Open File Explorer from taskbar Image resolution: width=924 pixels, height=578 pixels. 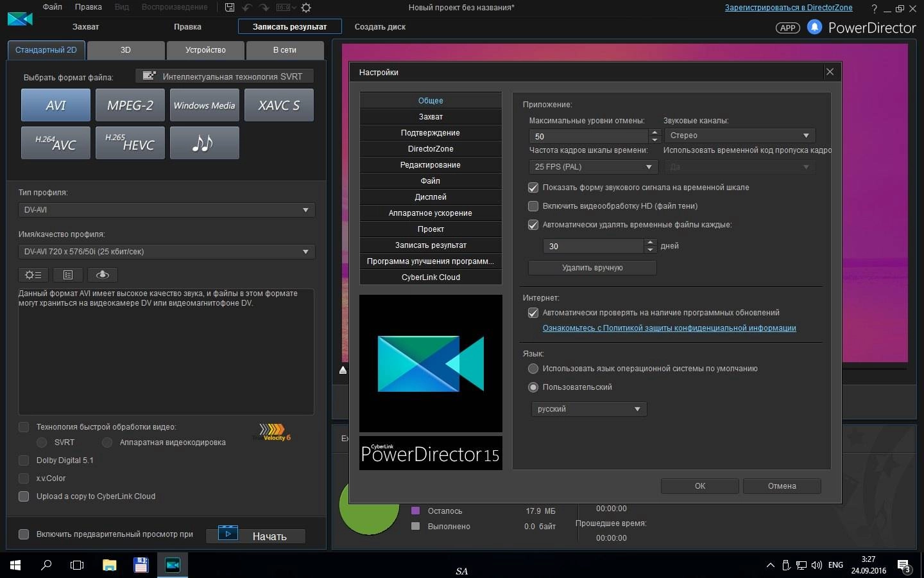click(x=110, y=565)
